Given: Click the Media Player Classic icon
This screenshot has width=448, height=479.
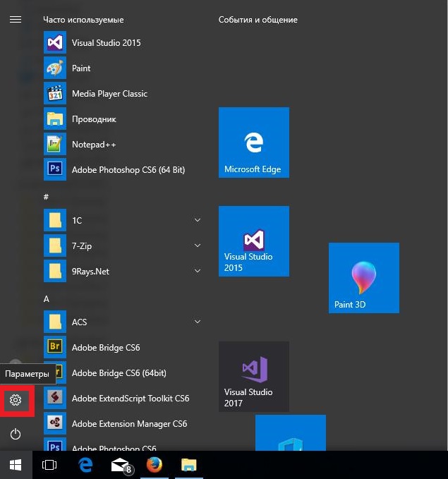Looking at the screenshot, I should pyautogui.click(x=55, y=93).
